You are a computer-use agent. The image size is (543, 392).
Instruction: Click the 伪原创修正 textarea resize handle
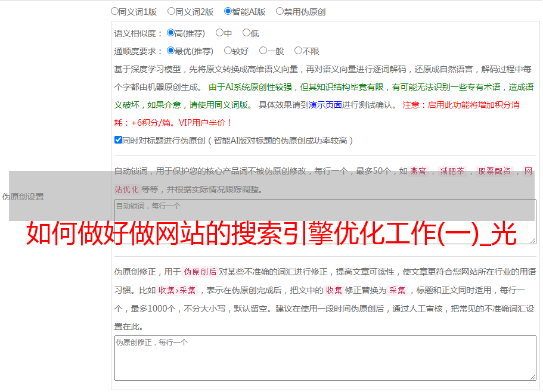click(x=532, y=377)
